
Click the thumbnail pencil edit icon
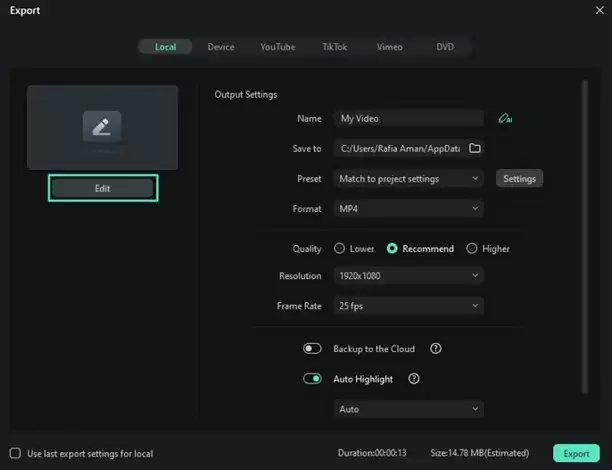tap(102, 126)
